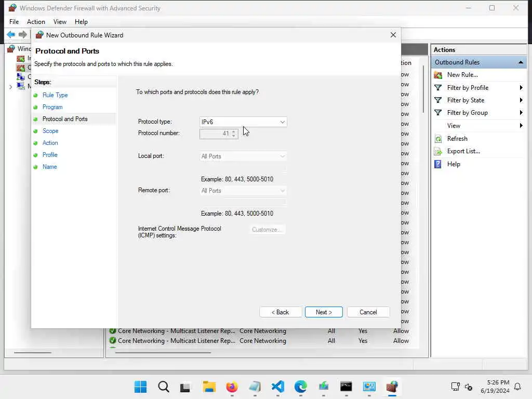Viewport: 532px width, 399px height.
Task: Expand the Monitoring tree node
Action: pyautogui.click(x=10, y=87)
